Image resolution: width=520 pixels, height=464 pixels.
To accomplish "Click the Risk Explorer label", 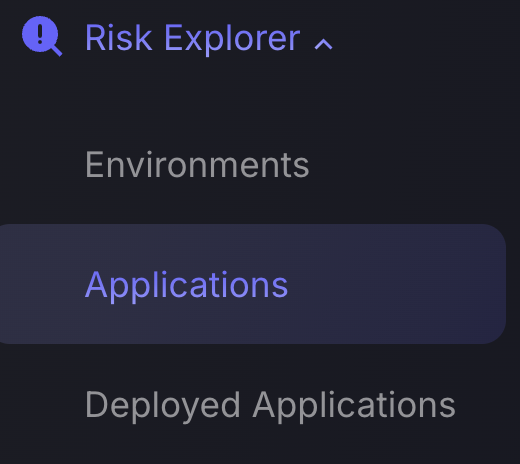I will (193, 39).
